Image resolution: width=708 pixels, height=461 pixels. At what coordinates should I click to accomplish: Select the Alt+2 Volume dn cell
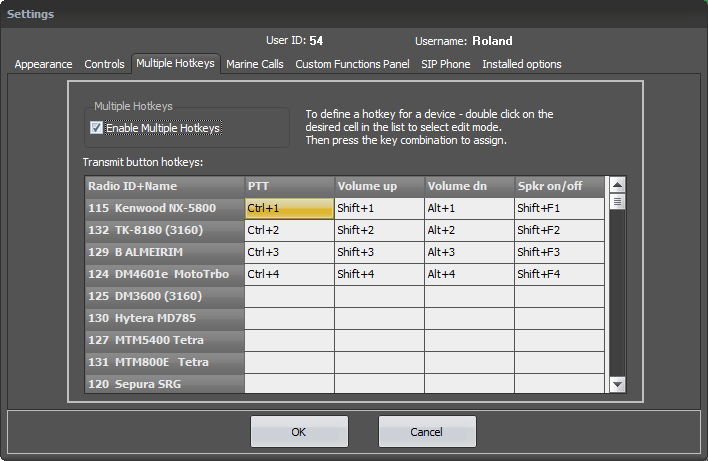click(469, 230)
